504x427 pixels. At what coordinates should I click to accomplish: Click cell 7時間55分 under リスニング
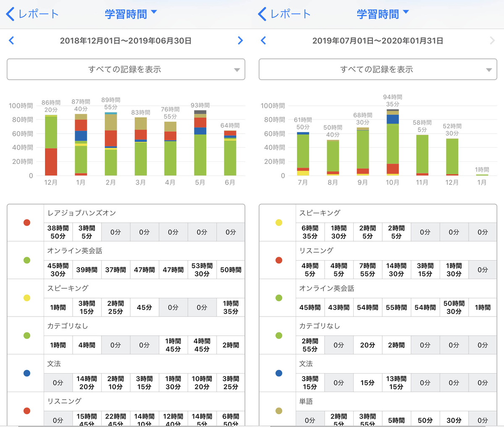367,270
